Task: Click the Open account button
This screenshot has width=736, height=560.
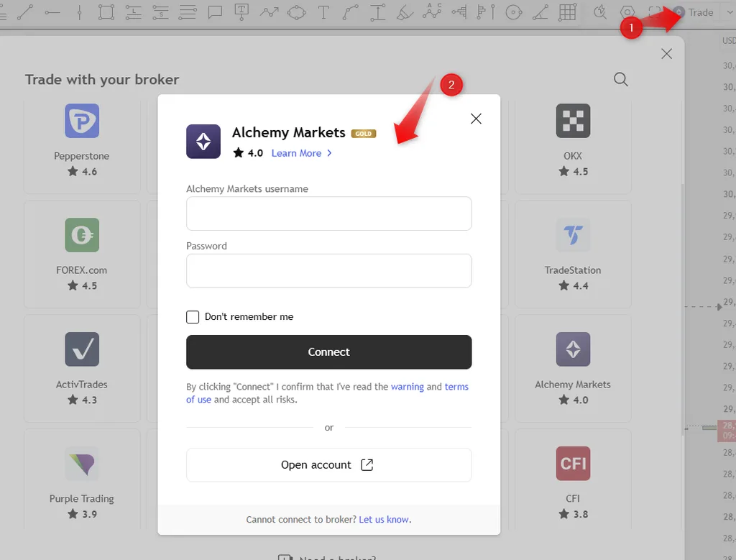Action: (328, 464)
